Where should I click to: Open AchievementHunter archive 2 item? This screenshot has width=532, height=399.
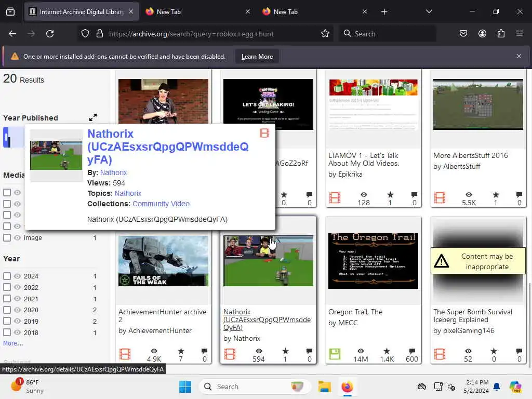(162, 315)
